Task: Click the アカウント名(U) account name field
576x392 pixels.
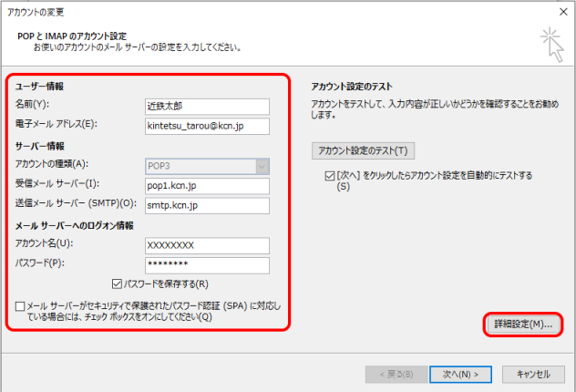Action: (207, 245)
